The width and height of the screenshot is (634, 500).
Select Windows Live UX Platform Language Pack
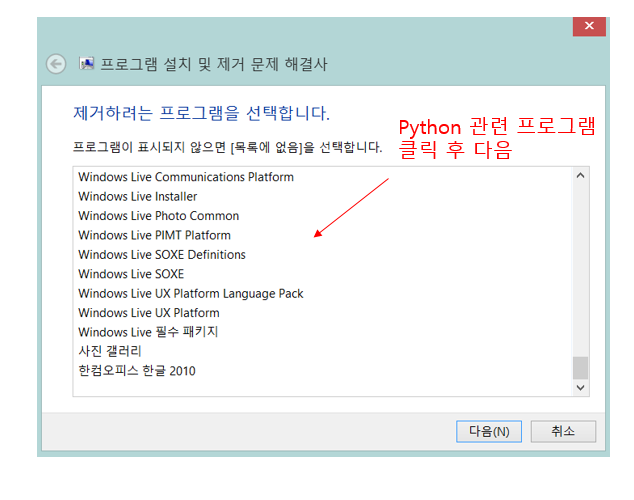[x=323, y=293]
